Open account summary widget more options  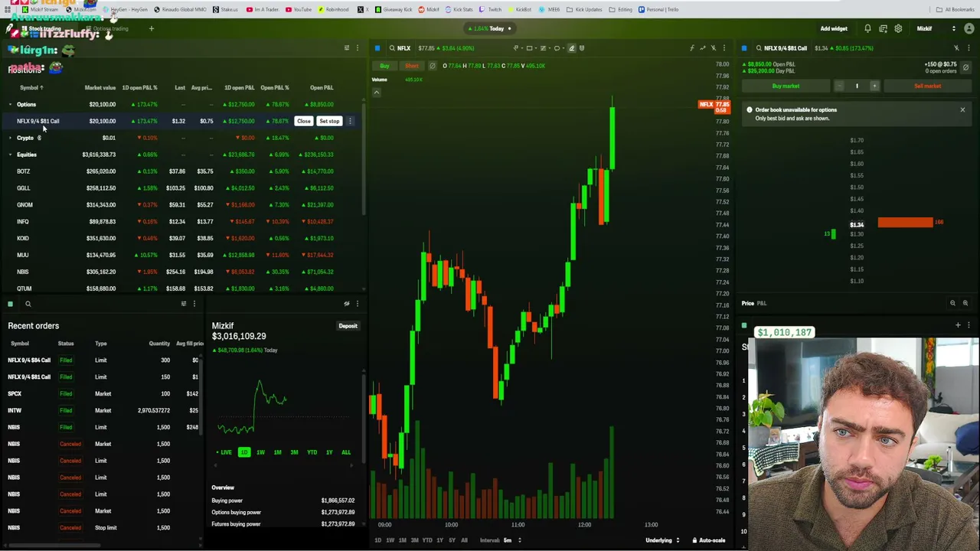point(357,304)
